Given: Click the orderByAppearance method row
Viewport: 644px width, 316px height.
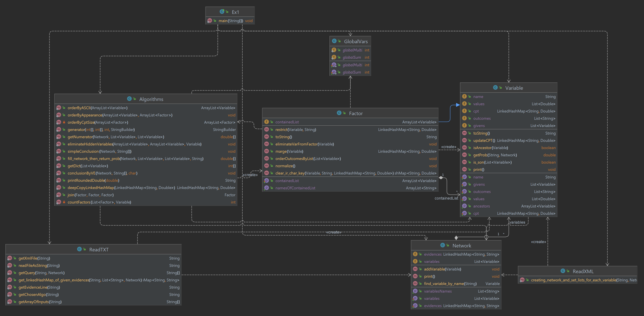Looking at the screenshot, I should click(x=146, y=115).
